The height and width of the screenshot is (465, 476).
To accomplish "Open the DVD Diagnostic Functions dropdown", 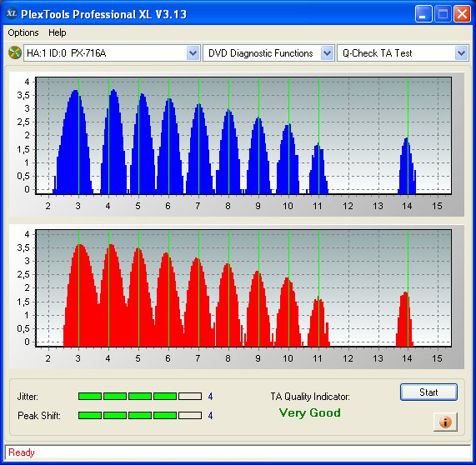I will [268, 53].
